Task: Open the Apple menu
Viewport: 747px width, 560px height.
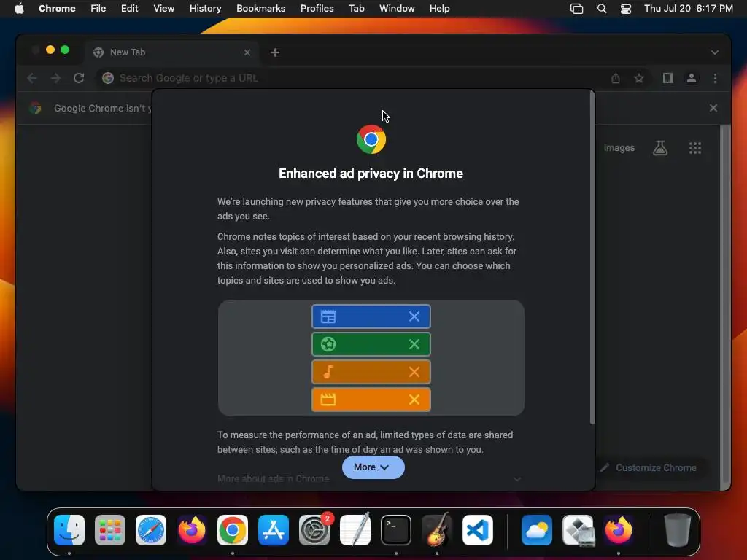Action: click(19, 8)
